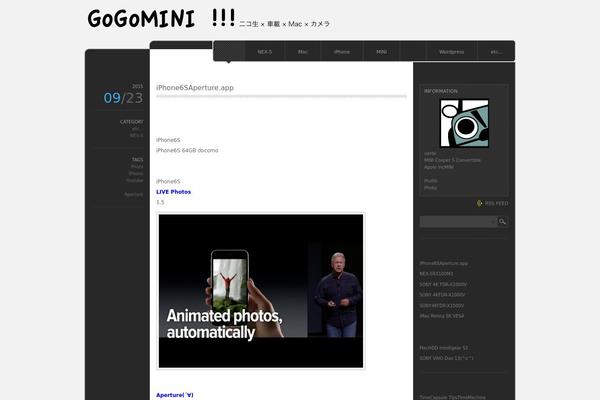Open the etc... category in left sidebar
Image resolution: width=600 pixels, height=400 pixels.
click(x=137, y=129)
